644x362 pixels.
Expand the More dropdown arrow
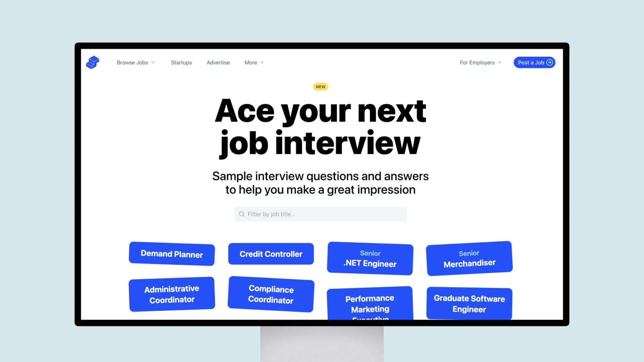[262, 62]
